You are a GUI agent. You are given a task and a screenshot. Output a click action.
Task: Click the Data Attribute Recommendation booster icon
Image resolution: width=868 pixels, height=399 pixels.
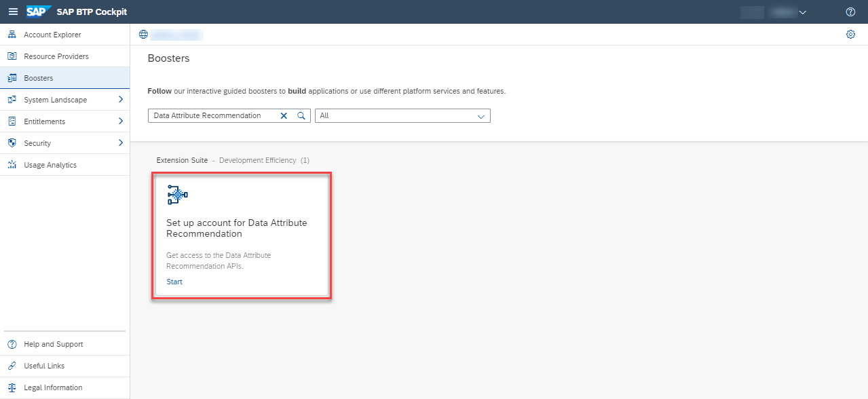click(x=177, y=195)
